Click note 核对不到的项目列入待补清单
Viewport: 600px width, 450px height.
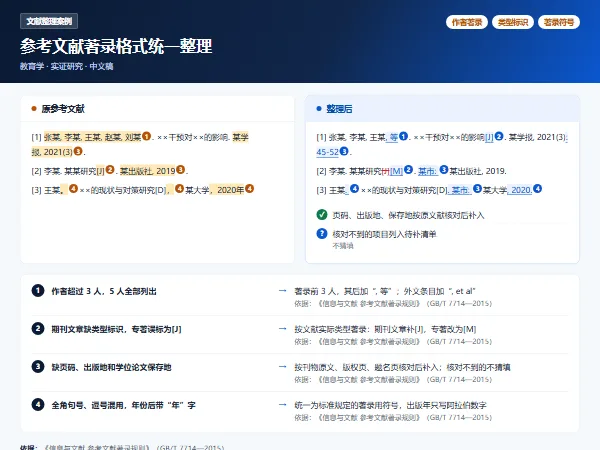(385, 234)
